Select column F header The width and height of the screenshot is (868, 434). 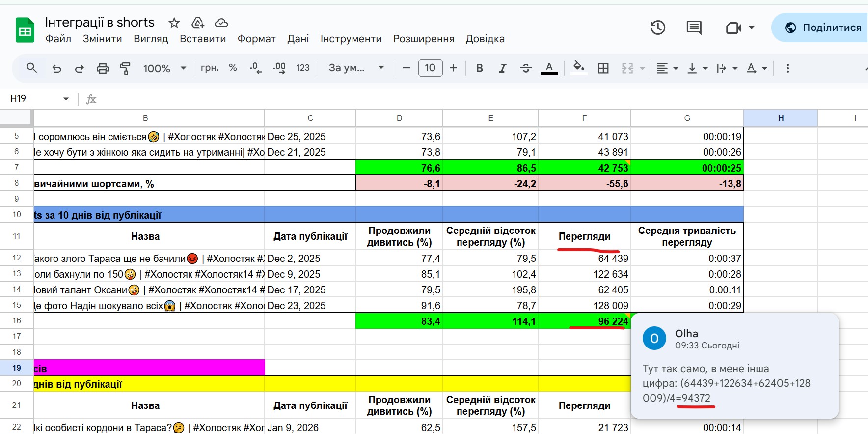pyautogui.click(x=584, y=118)
